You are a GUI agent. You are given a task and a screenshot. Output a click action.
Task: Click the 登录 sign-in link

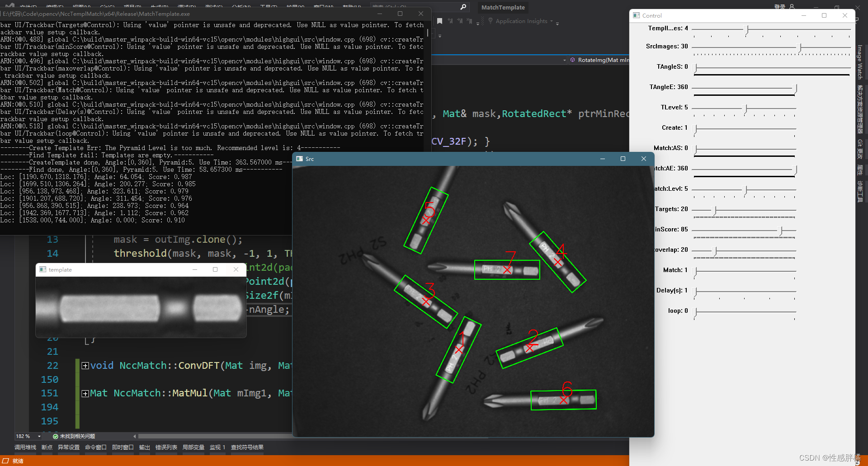coord(780,7)
